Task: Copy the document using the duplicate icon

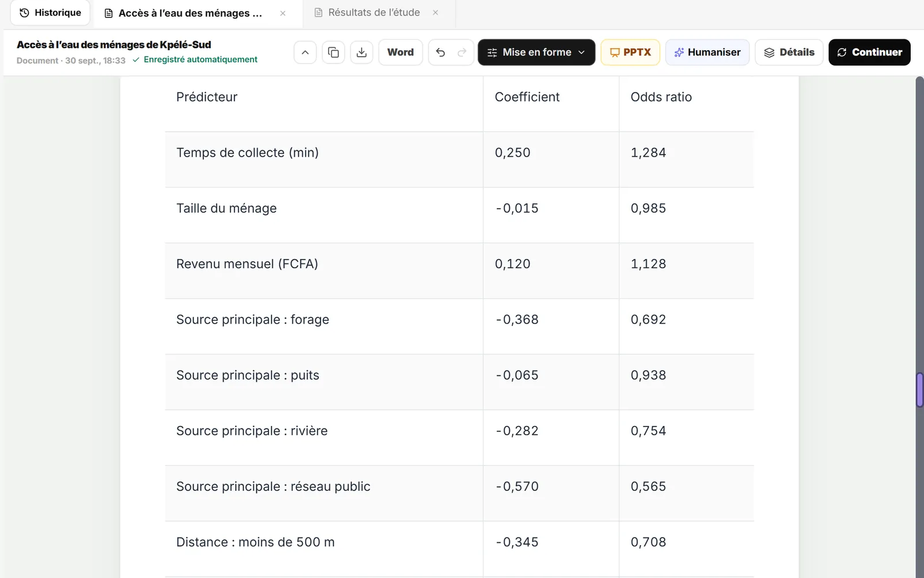Action: [x=333, y=53]
